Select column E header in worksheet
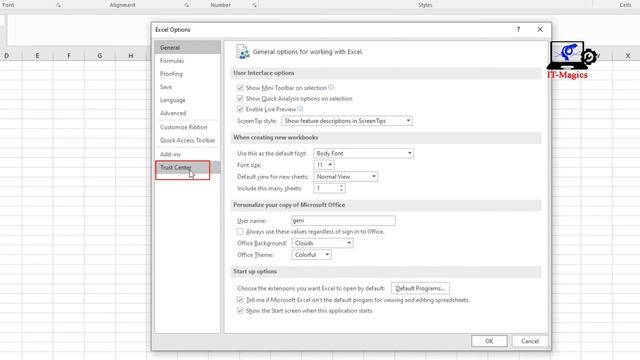This screenshot has height=360, width=640. (38, 56)
